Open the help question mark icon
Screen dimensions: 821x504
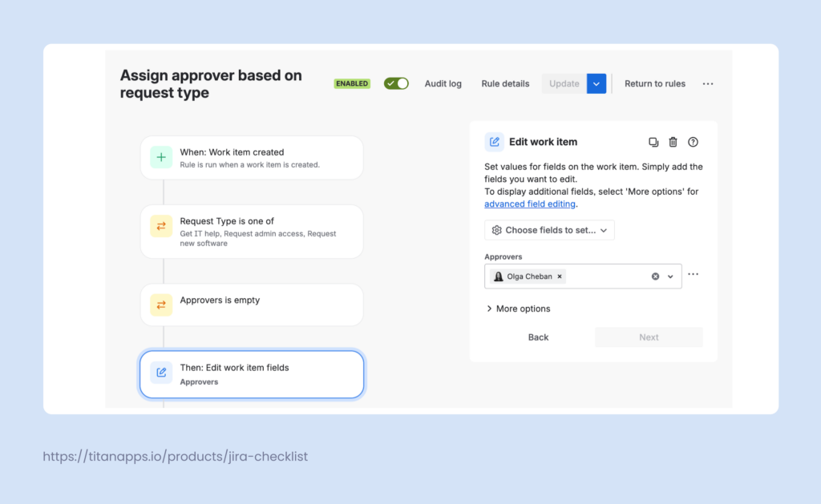pyautogui.click(x=693, y=142)
